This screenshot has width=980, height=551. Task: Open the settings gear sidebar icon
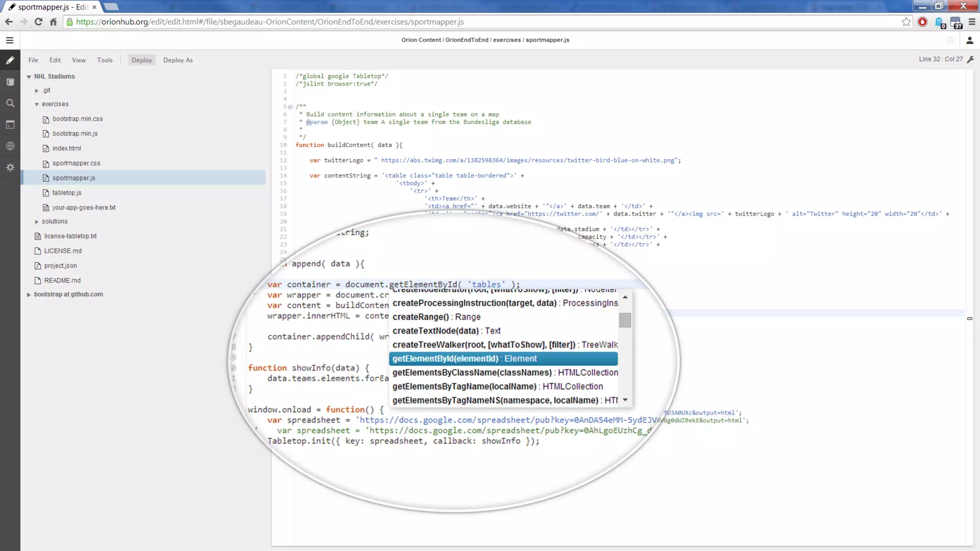(x=10, y=167)
